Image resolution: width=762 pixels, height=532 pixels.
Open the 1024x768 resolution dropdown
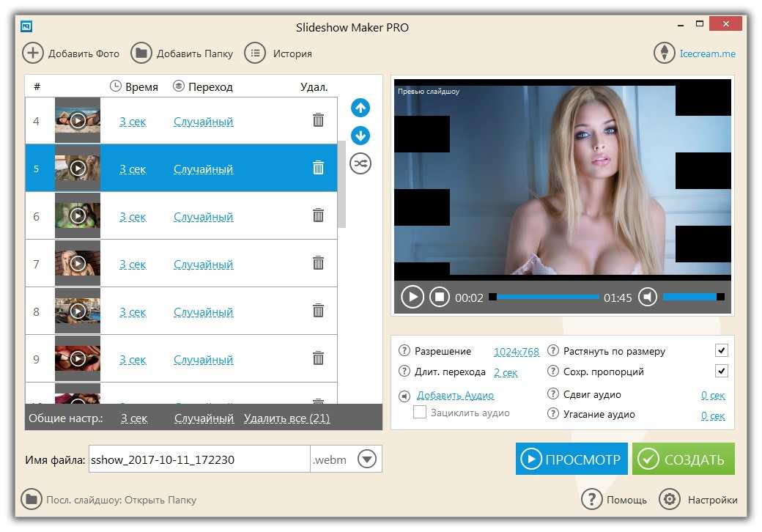517,352
